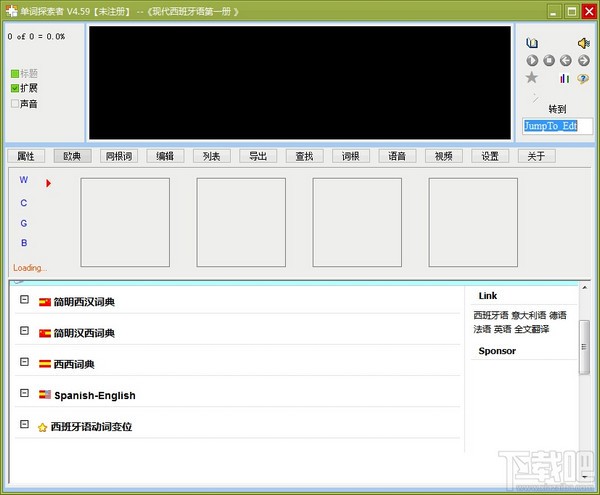The width and height of the screenshot is (600, 495).
Task: Click the help question mark icon
Action: click(583, 78)
